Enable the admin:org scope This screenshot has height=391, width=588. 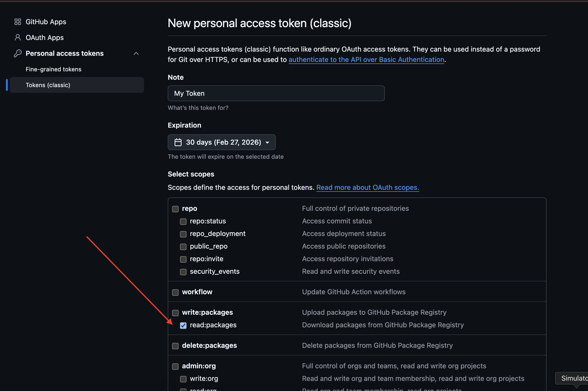[175, 366]
